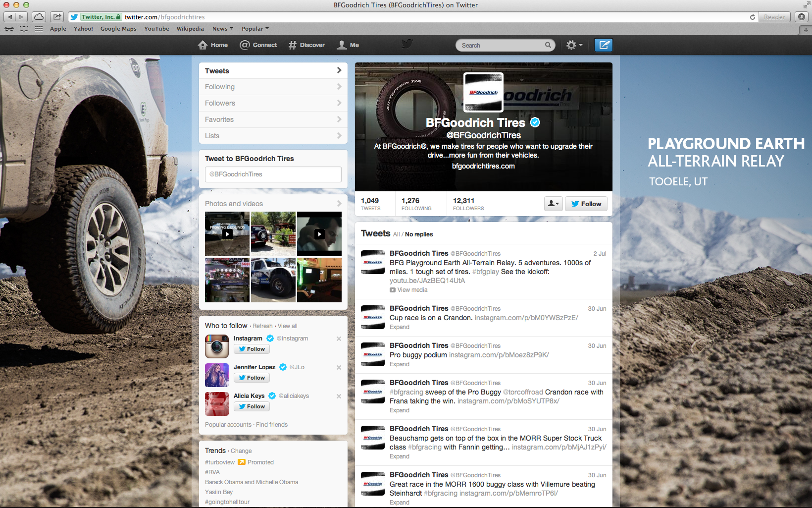Open the iCloud tabs button
812x508 pixels.
point(39,17)
